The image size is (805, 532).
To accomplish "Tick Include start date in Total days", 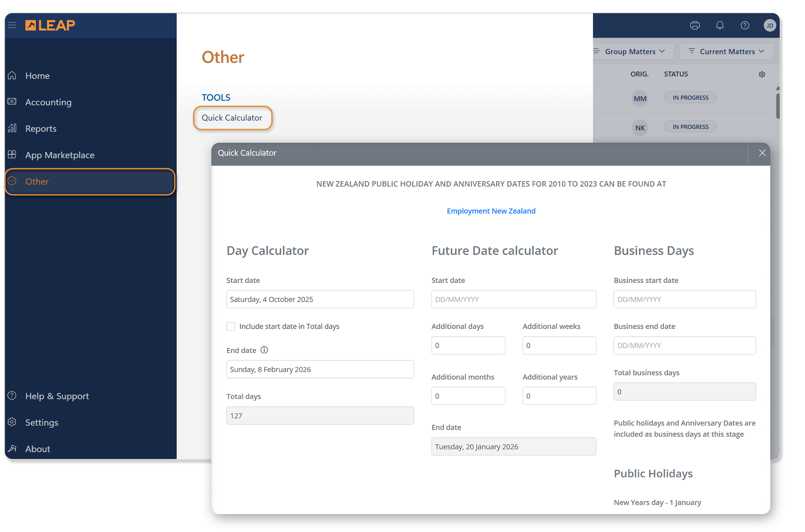I will [x=231, y=326].
